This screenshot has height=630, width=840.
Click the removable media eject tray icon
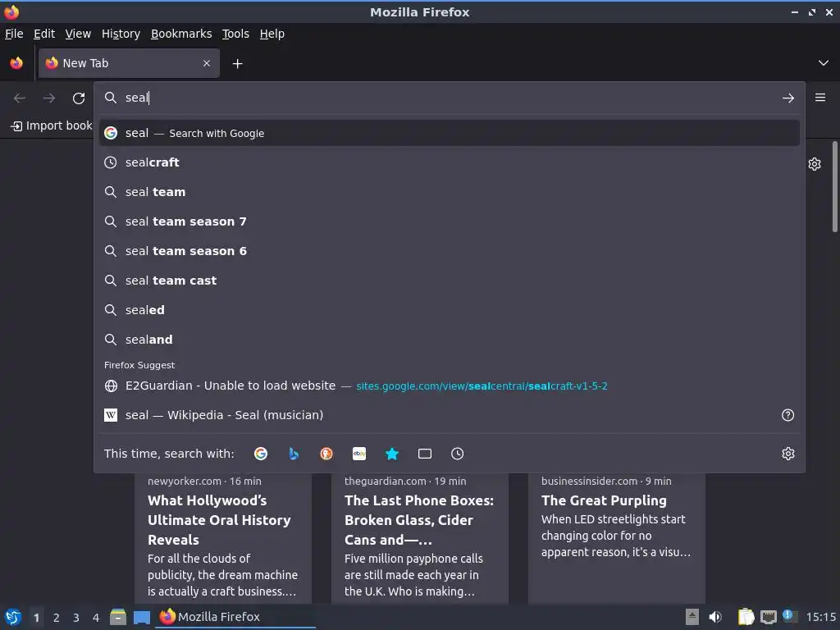point(692,617)
